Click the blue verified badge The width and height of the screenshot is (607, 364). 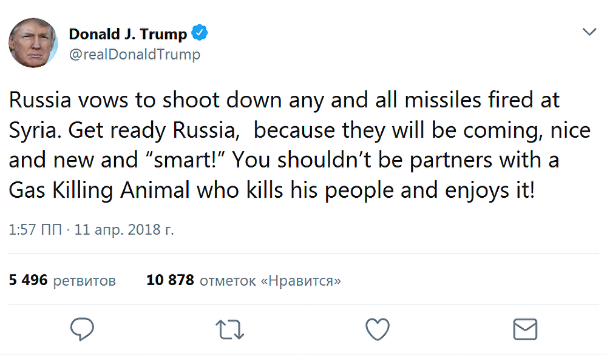tap(200, 33)
